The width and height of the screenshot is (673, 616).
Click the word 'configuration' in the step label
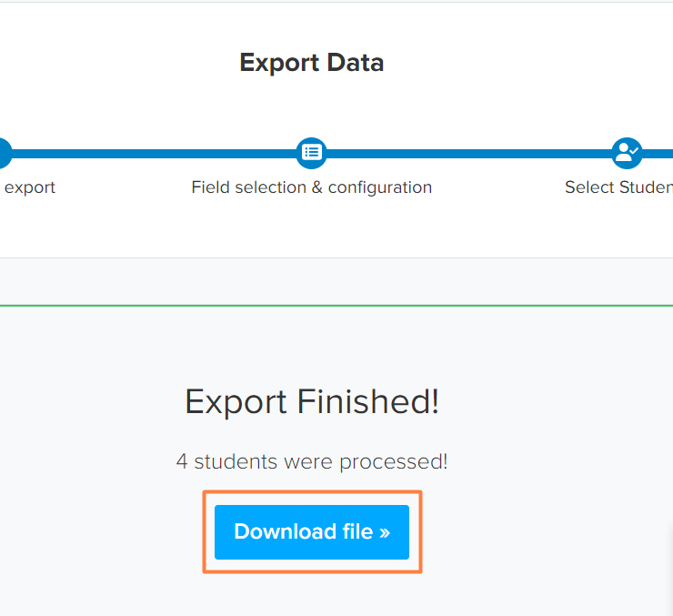pyautogui.click(x=380, y=188)
